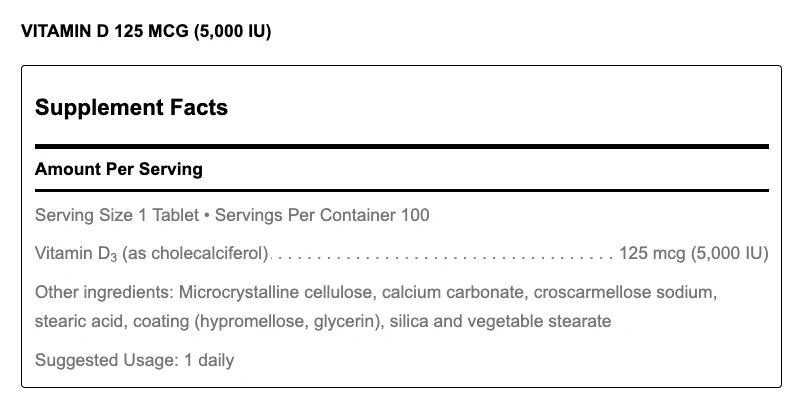This screenshot has width=801, height=420.
Task: Select the Supplement Facts title
Action: coord(131,107)
